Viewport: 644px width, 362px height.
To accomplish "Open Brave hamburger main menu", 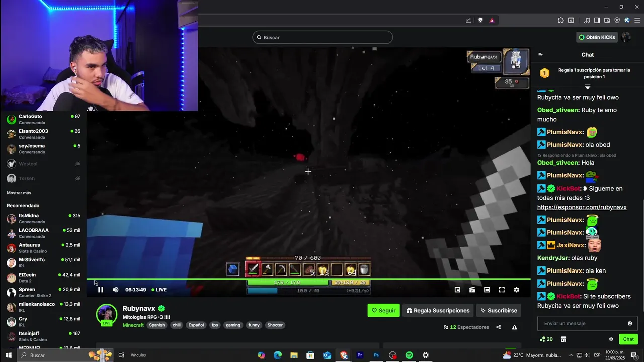I will point(637,20).
